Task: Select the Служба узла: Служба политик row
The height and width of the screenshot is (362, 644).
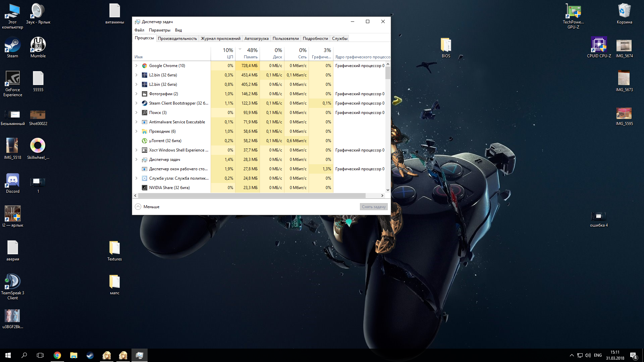Action: click(x=259, y=178)
